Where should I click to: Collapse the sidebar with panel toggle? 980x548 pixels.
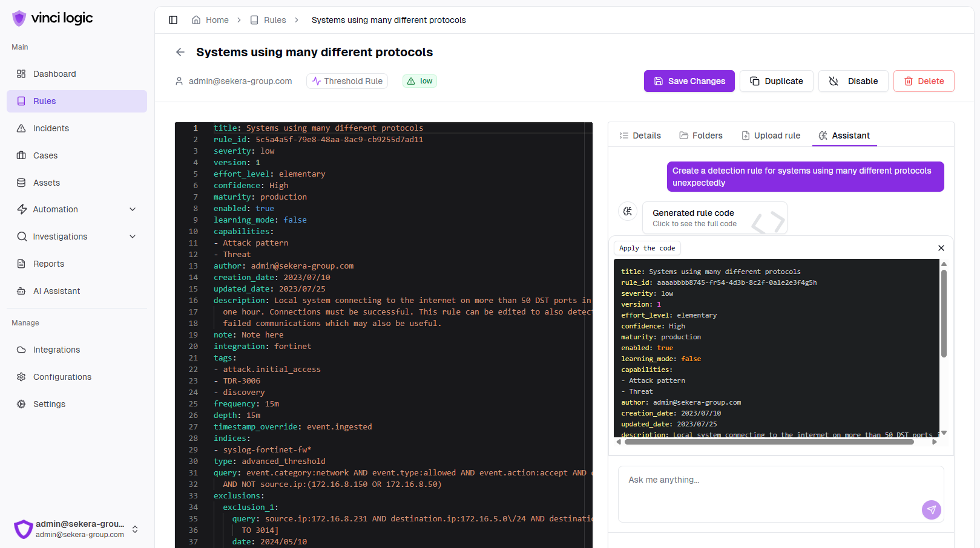pyautogui.click(x=173, y=19)
